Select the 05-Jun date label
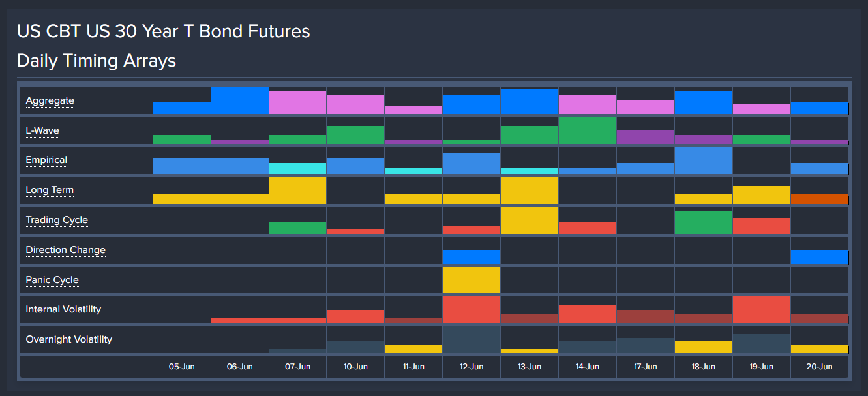The image size is (868, 396). pyautogui.click(x=182, y=367)
